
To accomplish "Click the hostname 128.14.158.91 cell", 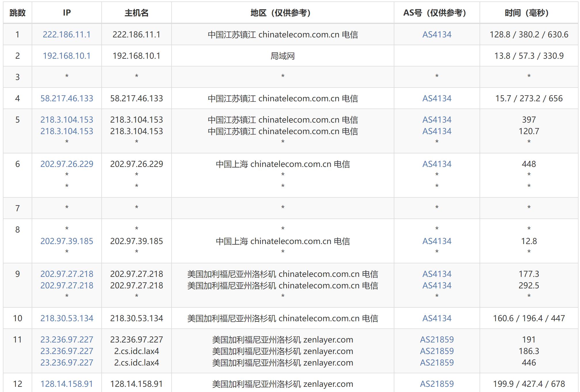I will click(136, 383).
